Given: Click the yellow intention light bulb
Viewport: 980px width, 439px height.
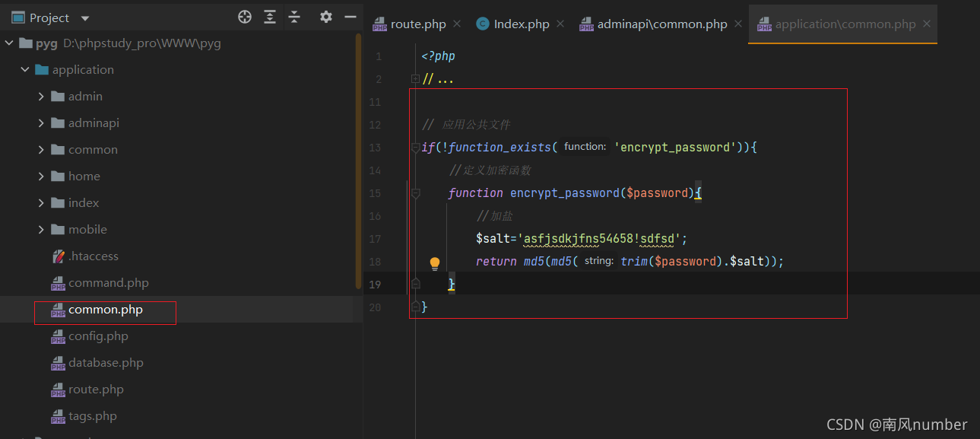Looking at the screenshot, I should pos(435,263).
